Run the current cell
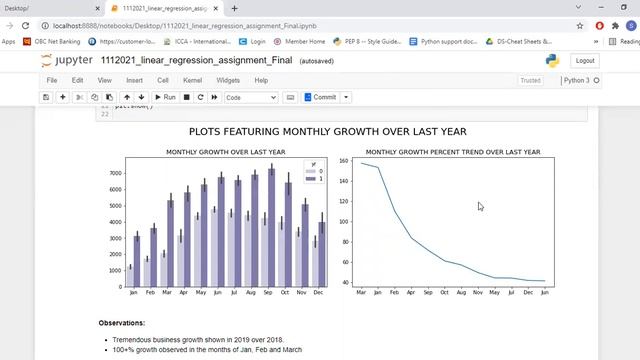 165,97
